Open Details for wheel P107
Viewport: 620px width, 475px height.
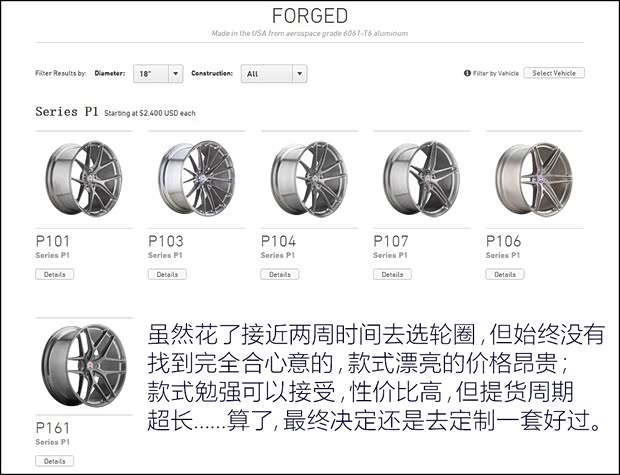tap(392, 274)
